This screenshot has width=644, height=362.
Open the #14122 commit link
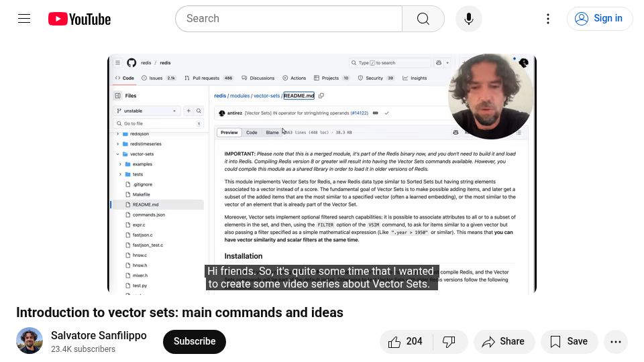(x=360, y=113)
